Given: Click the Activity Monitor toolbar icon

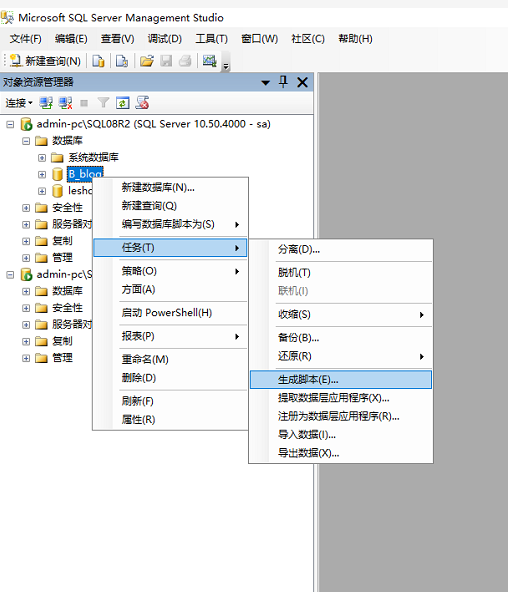Looking at the screenshot, I should (x=209, y=60).
